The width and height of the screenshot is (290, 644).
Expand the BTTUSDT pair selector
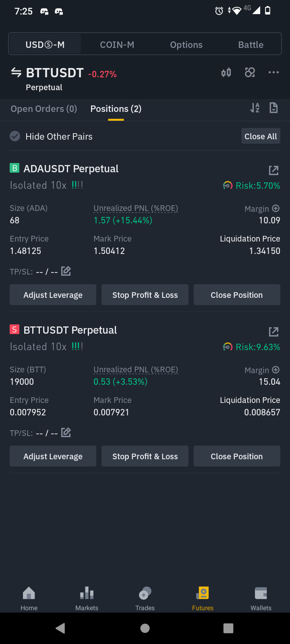click(x=55, y=73)
